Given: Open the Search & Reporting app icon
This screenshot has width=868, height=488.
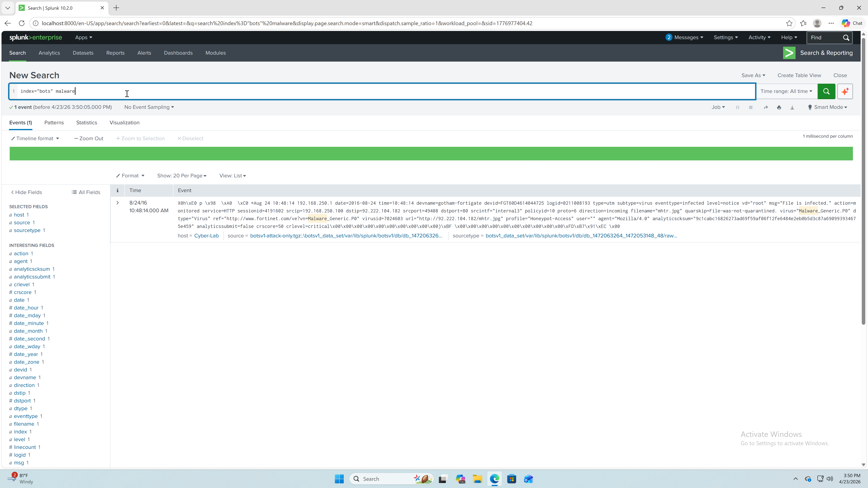Looking at the screenshot, I should [789, 53].
